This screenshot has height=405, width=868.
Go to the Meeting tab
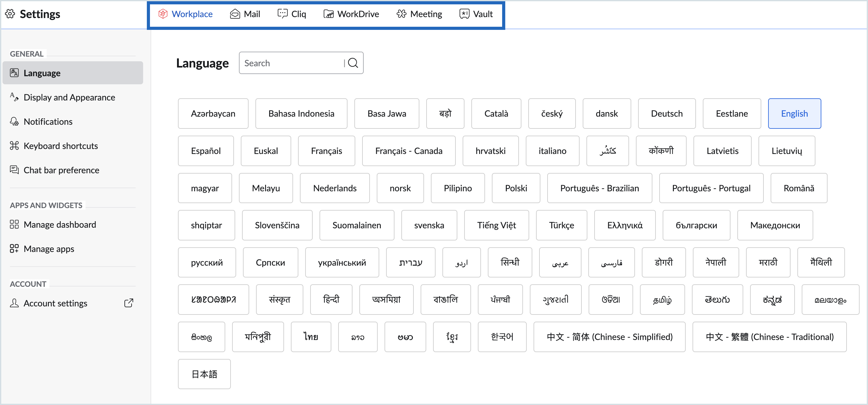point(419,14)
